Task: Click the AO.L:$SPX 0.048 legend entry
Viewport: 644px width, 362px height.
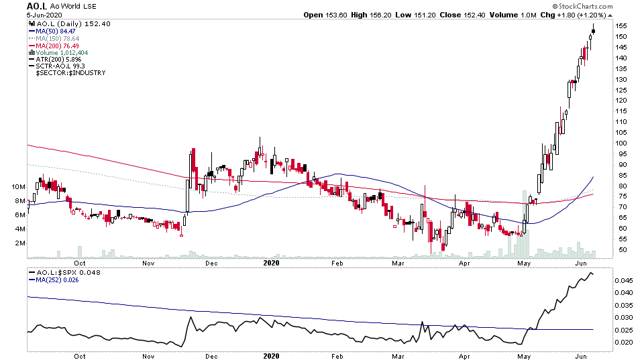Action: click(x=64, y=273)
